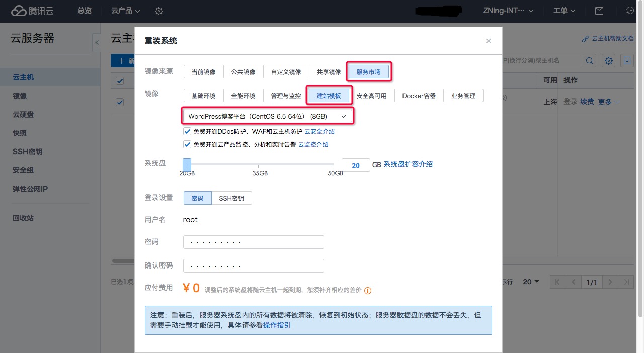Select 业务管理 image category
Screen dimensions: 644x353
pos(463,96)
